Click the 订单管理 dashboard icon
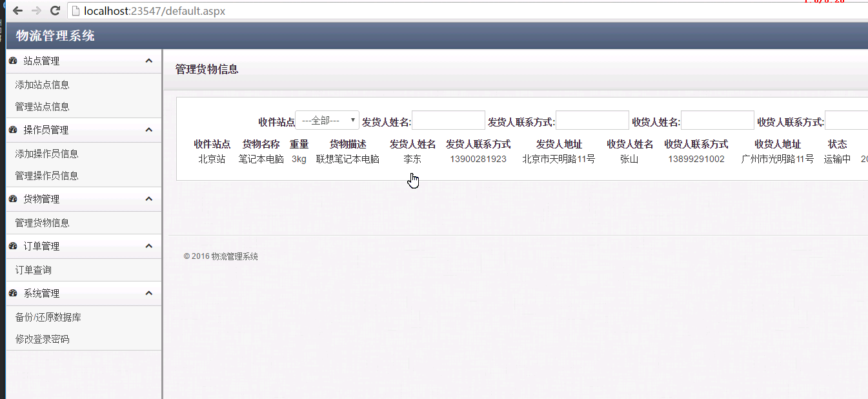 click(13, 246)
